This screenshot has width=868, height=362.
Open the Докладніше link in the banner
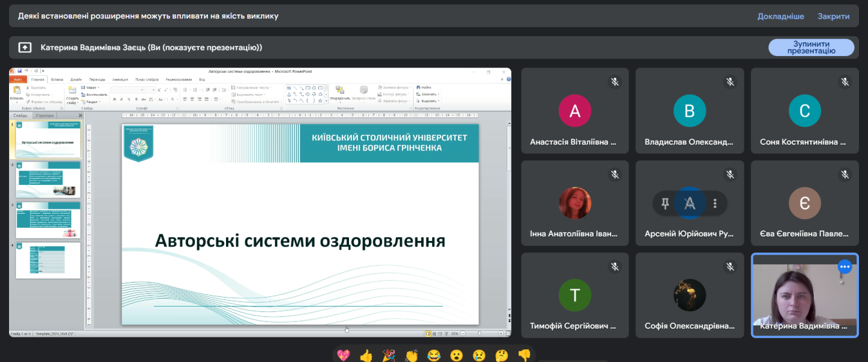[781, 16]
